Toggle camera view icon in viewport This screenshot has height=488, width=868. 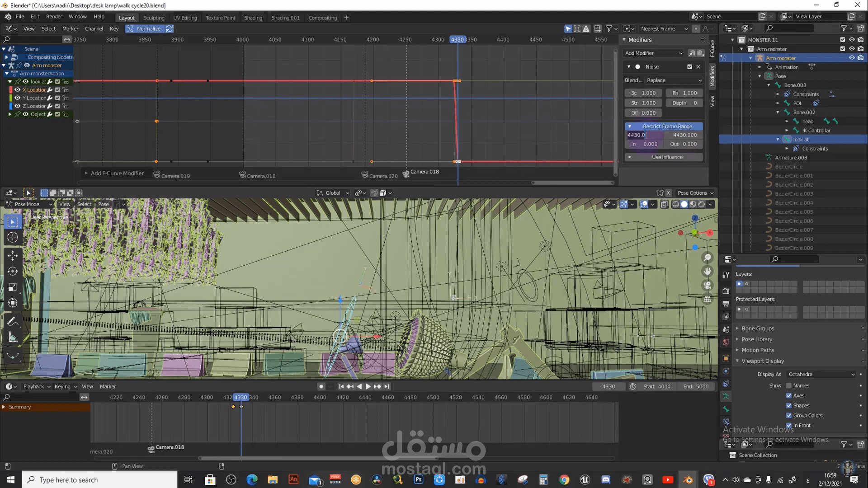click(708, 285)
